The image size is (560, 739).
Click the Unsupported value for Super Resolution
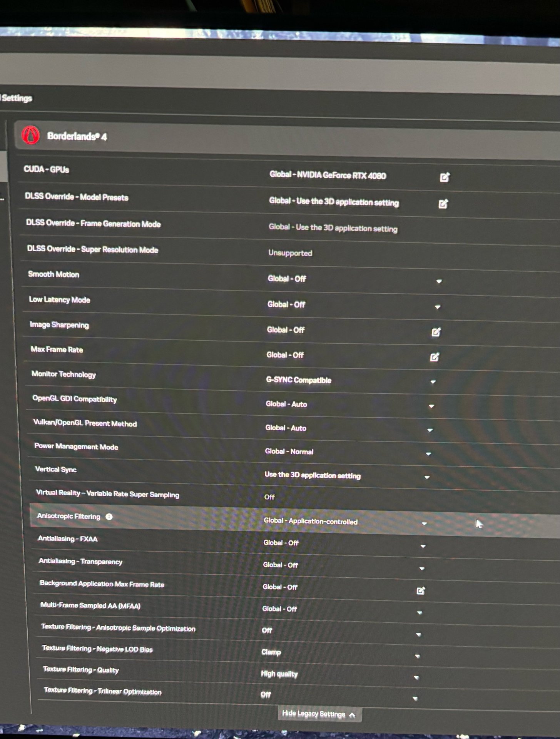(290, 253)
